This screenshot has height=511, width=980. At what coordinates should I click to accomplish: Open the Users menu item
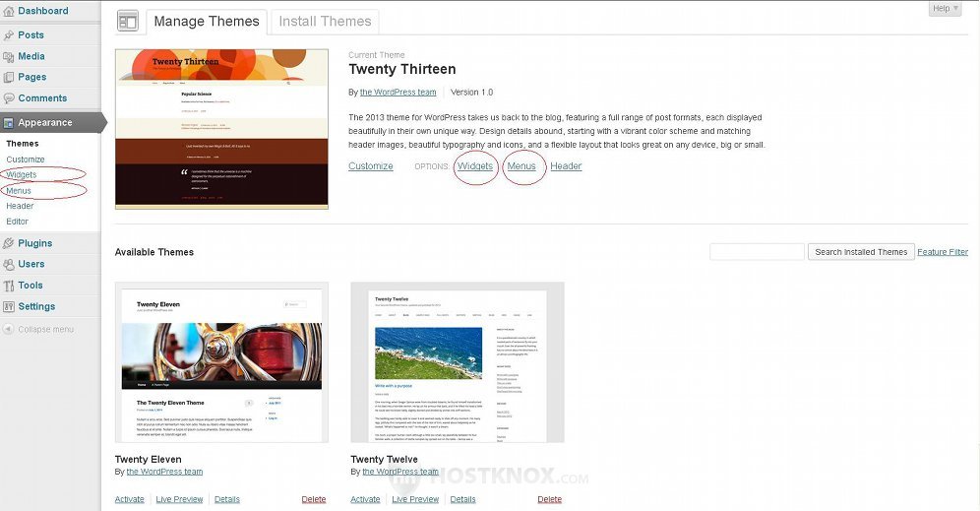pyautogui.click(x=31, y=264)
